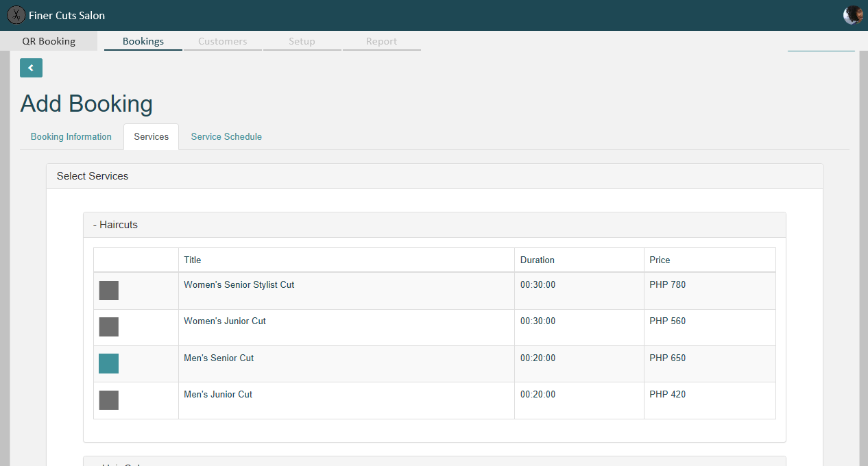868x466 pixels.
Task: Open the QR Booking tab
Action: [49, 41]
